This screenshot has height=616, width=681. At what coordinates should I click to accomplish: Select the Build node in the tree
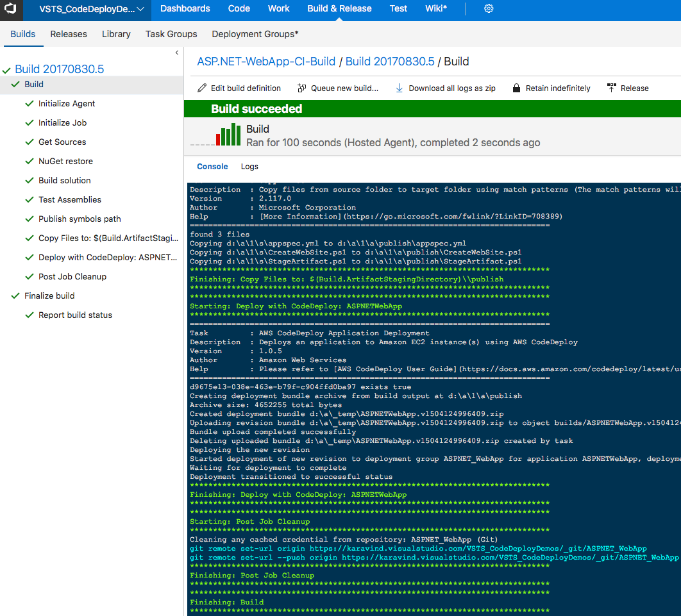pos(34,84)
